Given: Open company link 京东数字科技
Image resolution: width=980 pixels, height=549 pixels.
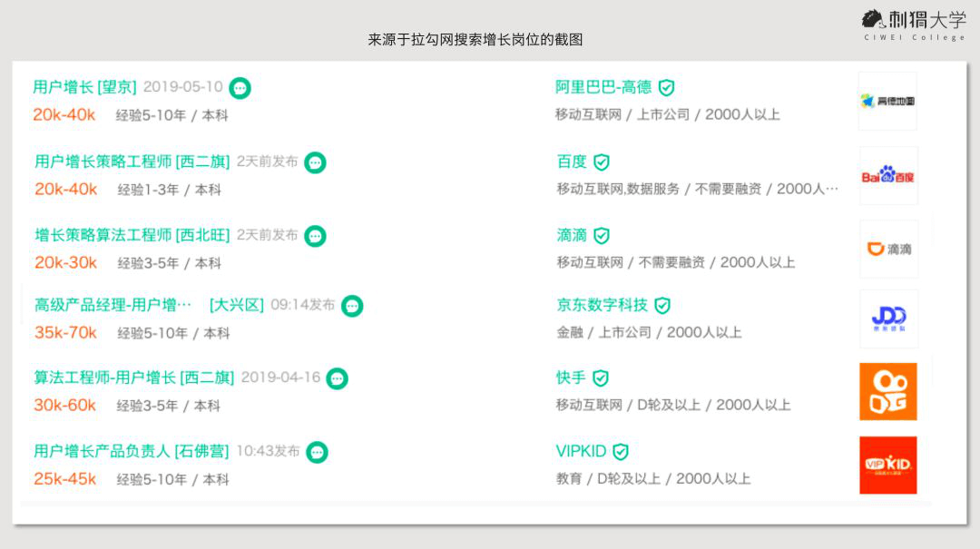Looking at the screenshot, I should click(603, 305).
